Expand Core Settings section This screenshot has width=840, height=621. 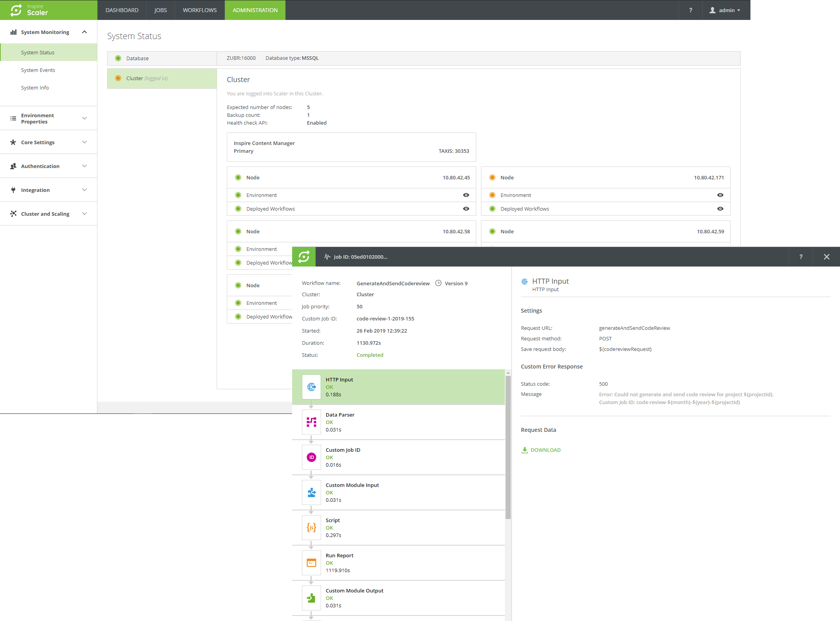(x=84, y=142)
